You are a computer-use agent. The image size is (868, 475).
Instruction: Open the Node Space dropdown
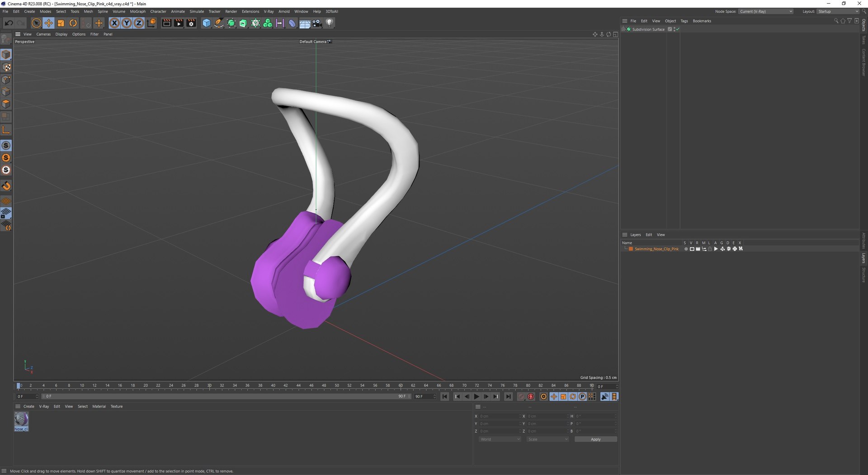[766, 11]
